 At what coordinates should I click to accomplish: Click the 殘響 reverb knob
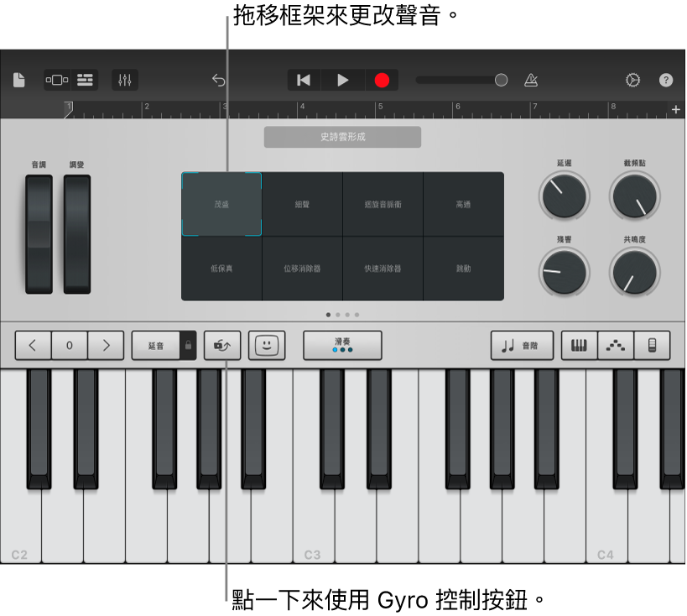coord(565,272)
